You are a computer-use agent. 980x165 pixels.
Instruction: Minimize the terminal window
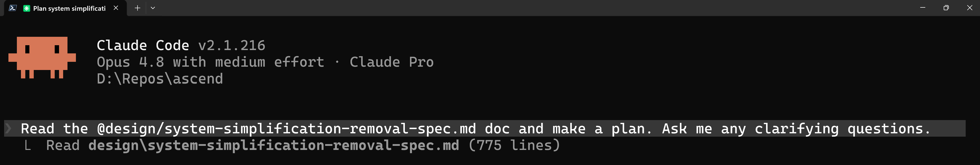922,8
